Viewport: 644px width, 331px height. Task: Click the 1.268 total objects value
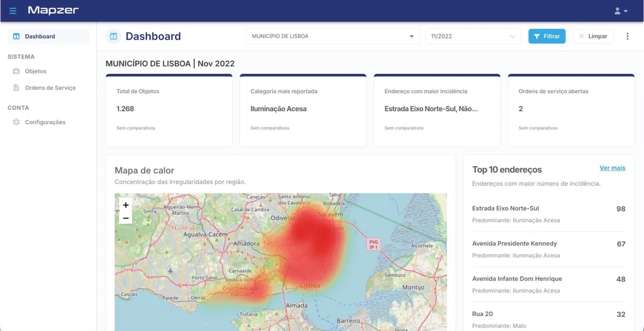pos(125,109)
